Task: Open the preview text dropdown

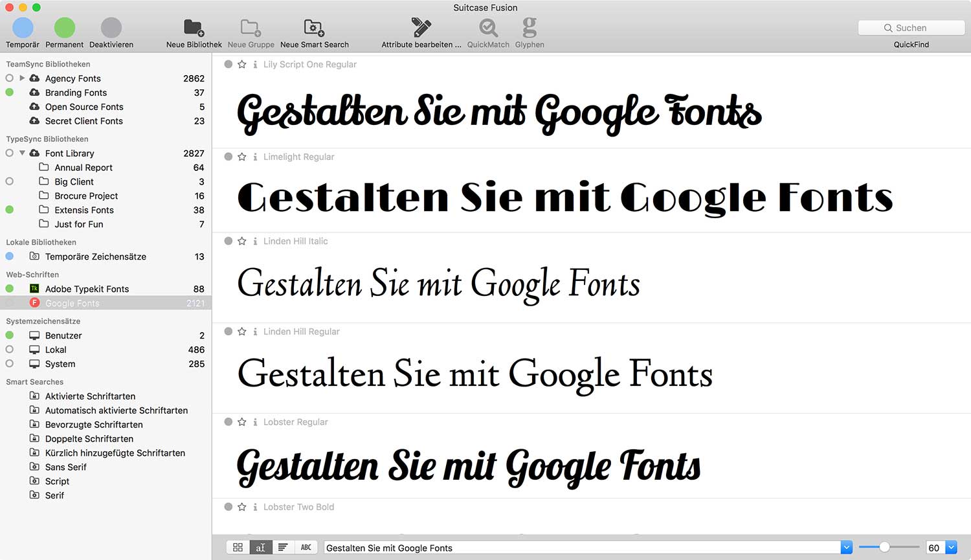Action: 846,548
